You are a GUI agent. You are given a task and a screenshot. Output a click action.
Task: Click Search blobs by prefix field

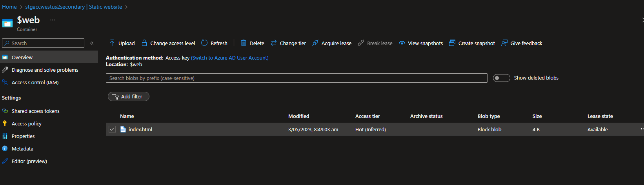[297, 78]
